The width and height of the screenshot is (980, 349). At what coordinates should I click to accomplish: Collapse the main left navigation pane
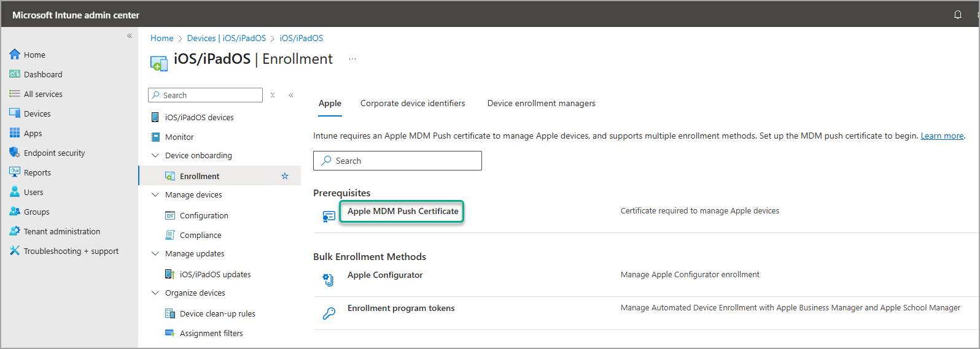pyautogui.click(x=130, y=36)
